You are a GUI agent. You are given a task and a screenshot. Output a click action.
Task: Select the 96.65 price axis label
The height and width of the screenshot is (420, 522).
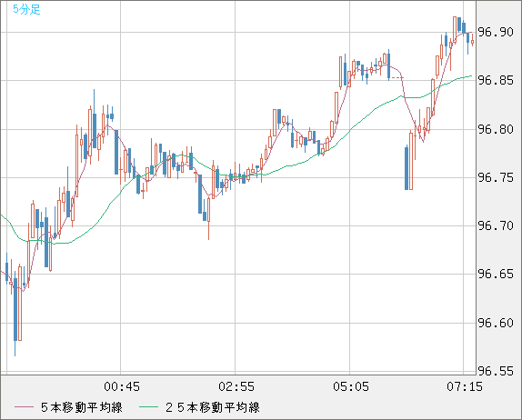click(x=496, y=275)
